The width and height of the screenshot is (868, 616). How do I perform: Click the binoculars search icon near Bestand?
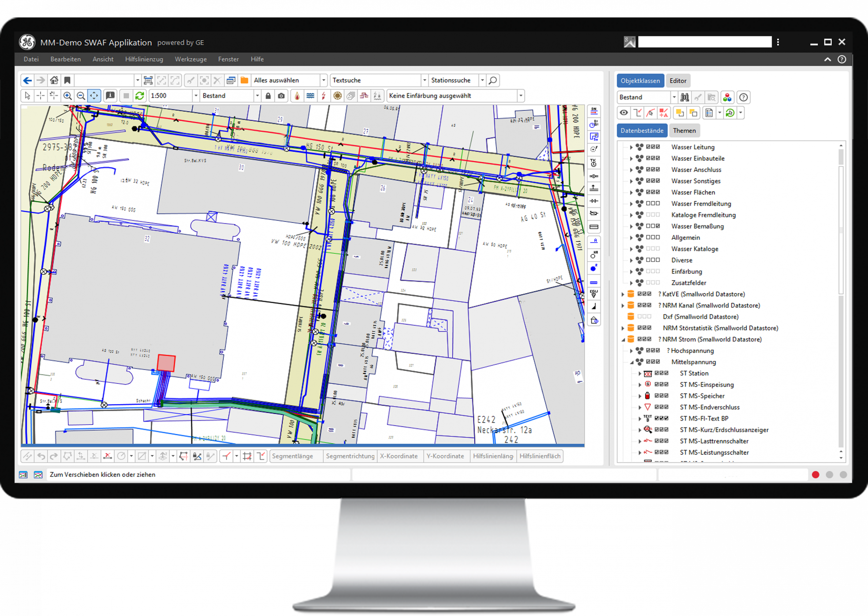point(685,97)
